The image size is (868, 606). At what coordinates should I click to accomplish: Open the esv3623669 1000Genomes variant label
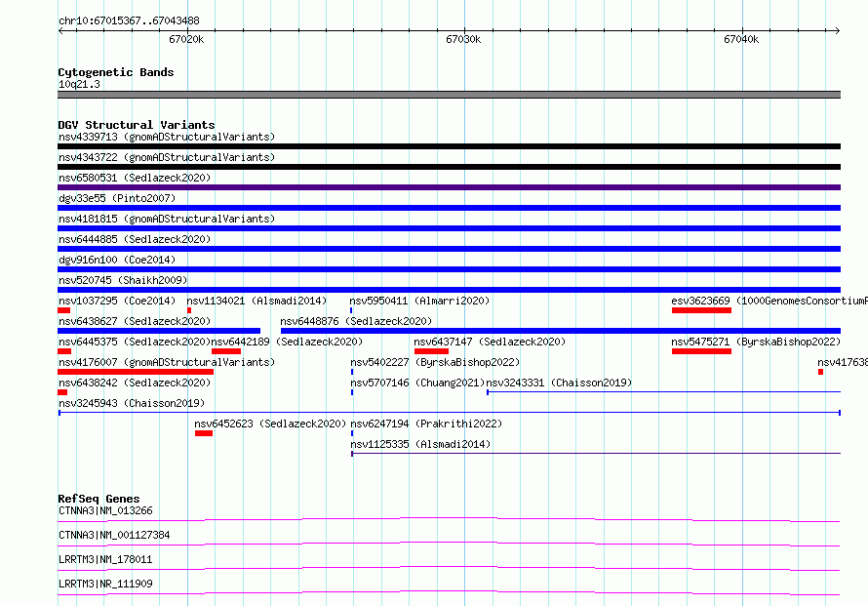coord(769,301)
